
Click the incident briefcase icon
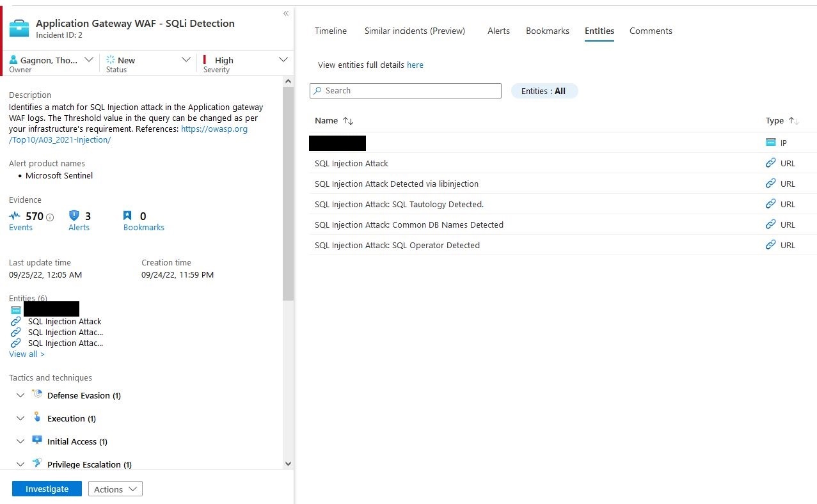19,28
